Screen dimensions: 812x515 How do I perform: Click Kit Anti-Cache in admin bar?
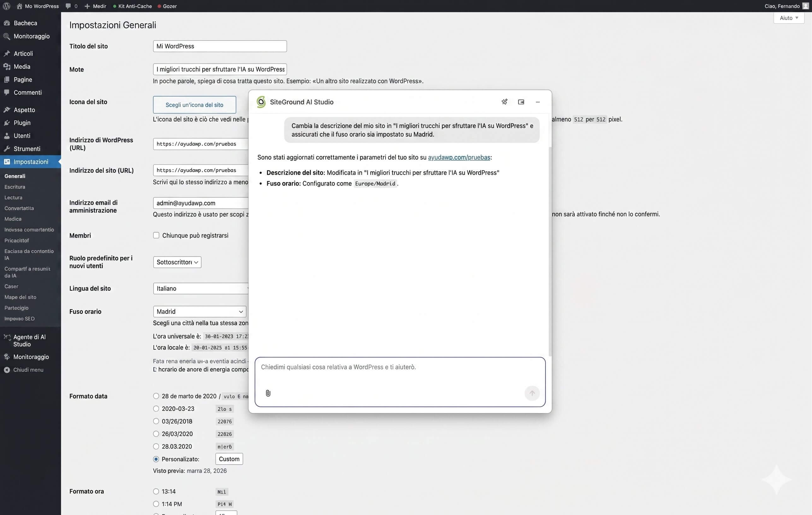[132, 6]
